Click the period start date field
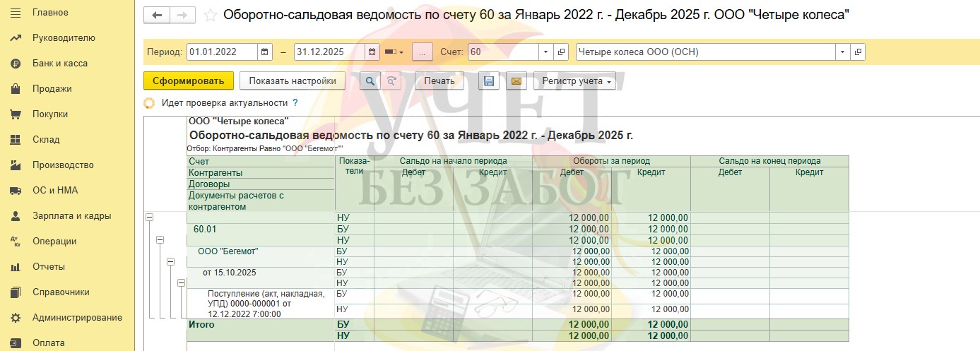Viewport: 980px width, 351px height. click(x=222, y=52)
